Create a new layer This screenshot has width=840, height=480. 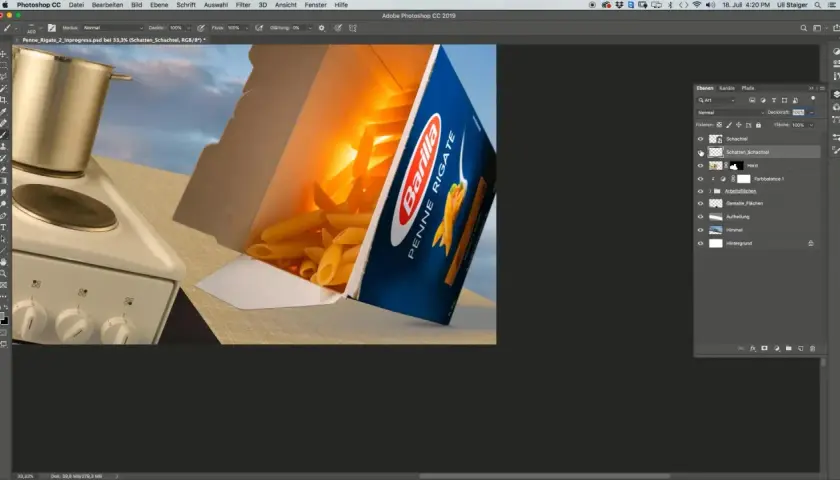pyautogui.click(x=801, y=348)
